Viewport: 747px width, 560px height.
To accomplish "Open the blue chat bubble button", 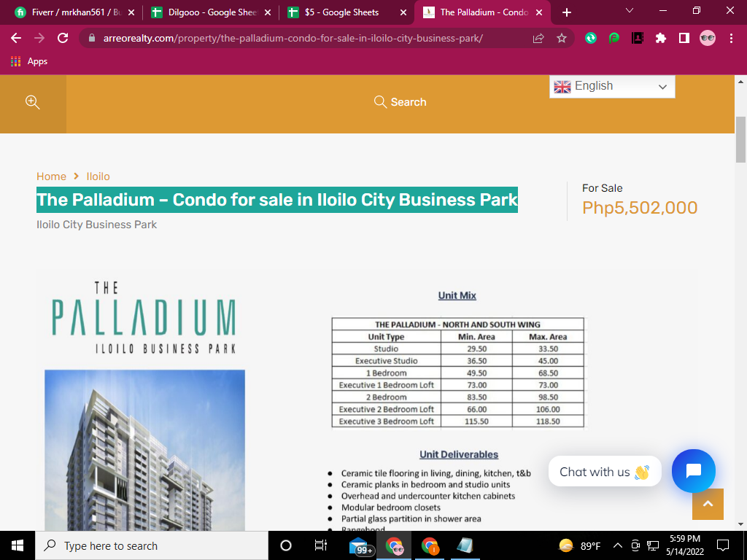I will pos(693,471).
